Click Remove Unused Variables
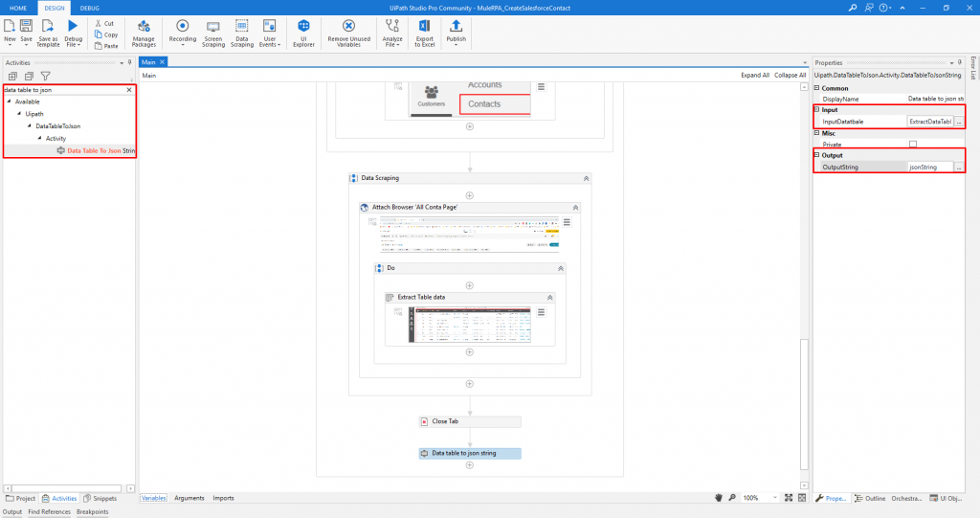Image resolution: width=980 pixels, height=518 pixels. point(348,33)
